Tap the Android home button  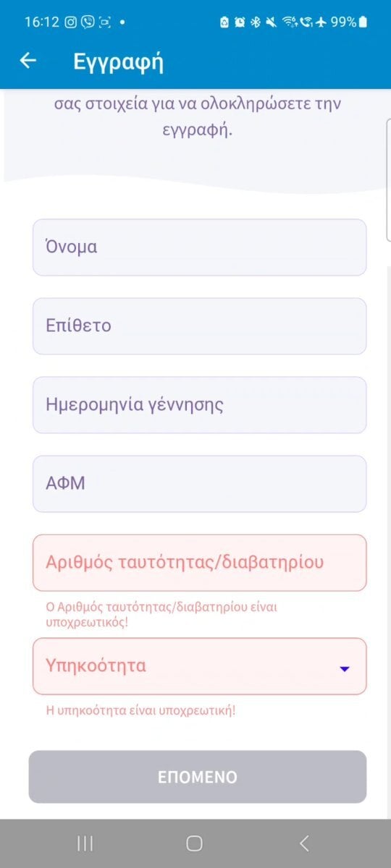click(x=194, y=843)
